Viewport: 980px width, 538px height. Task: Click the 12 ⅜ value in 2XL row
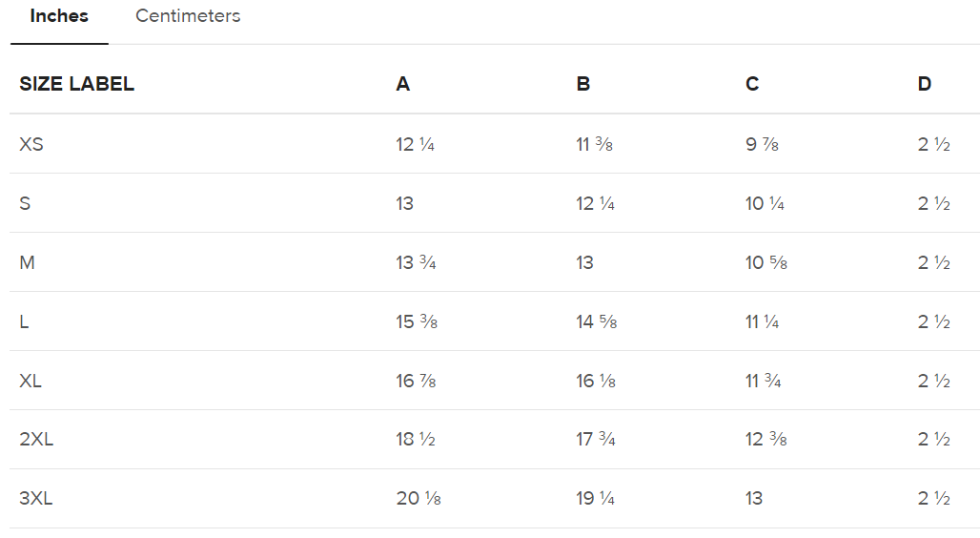(x=766, y=440)
